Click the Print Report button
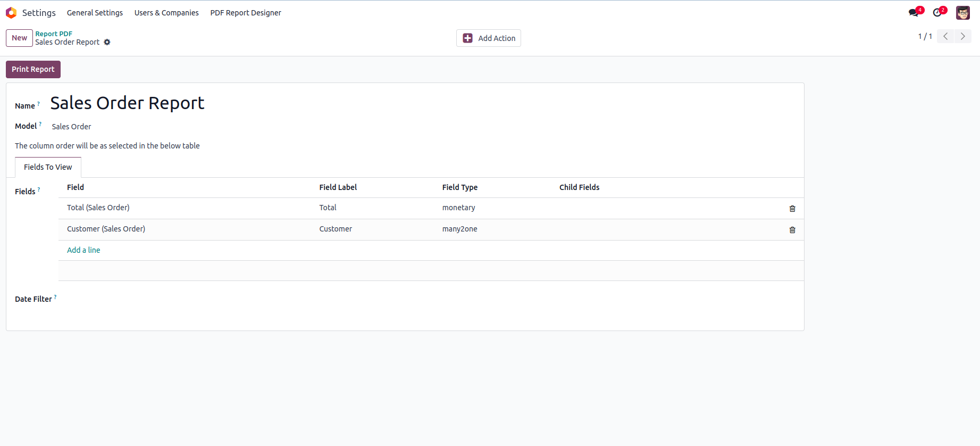The width and height of the screenshot is (980, 446). pos(33,69)
